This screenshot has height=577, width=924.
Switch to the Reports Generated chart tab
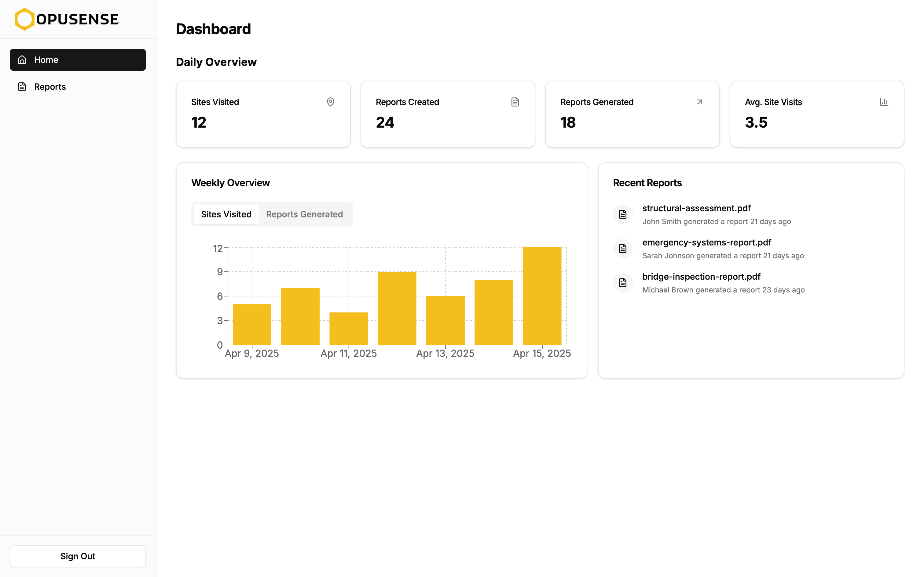pos(304,214)
